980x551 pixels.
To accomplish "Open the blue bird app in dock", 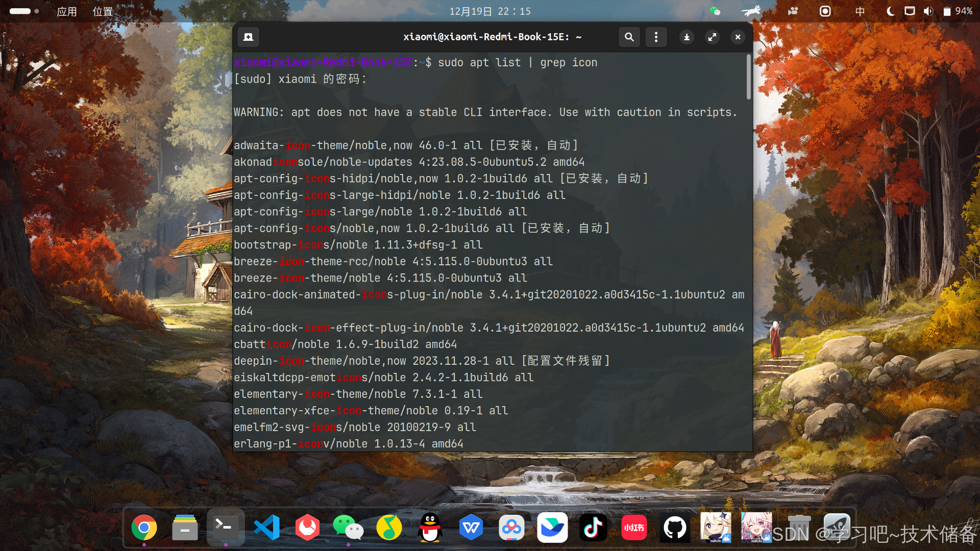I will (552, 528).
